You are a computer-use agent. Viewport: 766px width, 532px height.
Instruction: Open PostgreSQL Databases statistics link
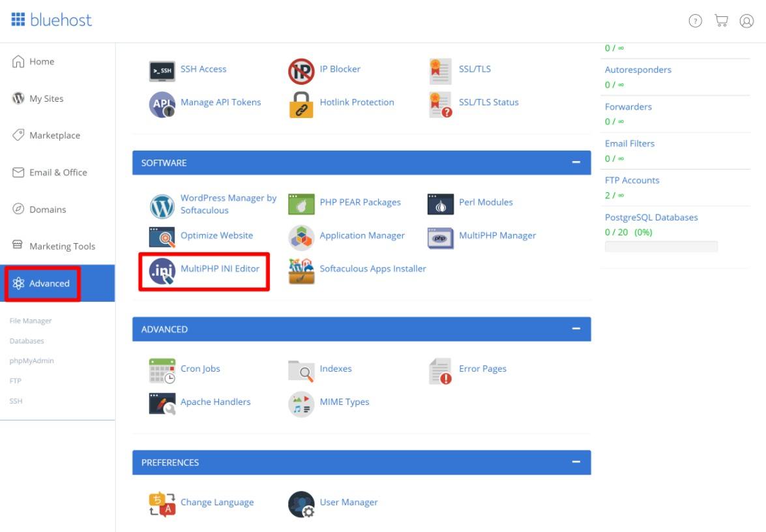click(x=651, y=217)
